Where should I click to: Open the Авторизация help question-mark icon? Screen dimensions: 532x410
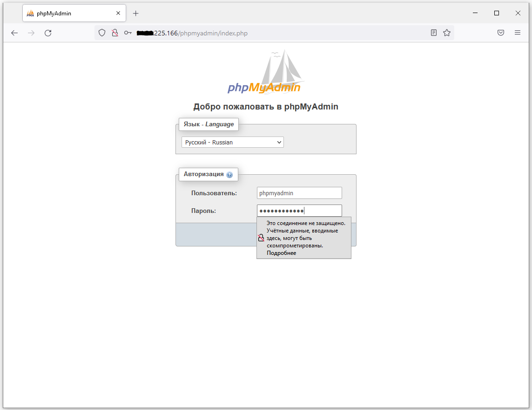229,175
